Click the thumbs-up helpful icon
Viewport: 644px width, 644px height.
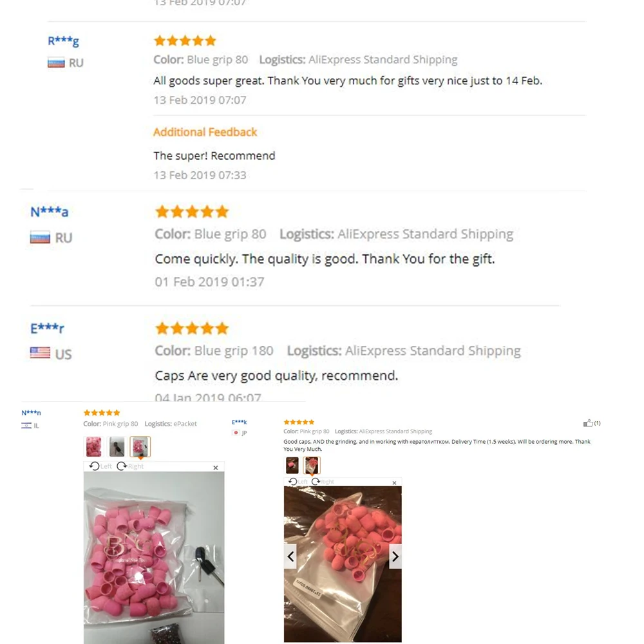588,423
